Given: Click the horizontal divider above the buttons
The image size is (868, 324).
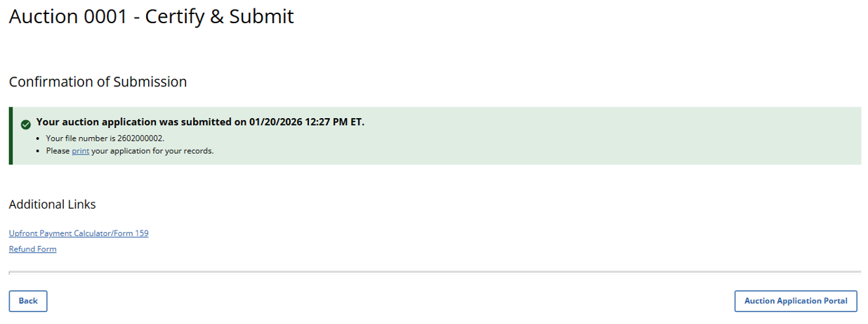Looking at the screenshot, I should (434, 271).
